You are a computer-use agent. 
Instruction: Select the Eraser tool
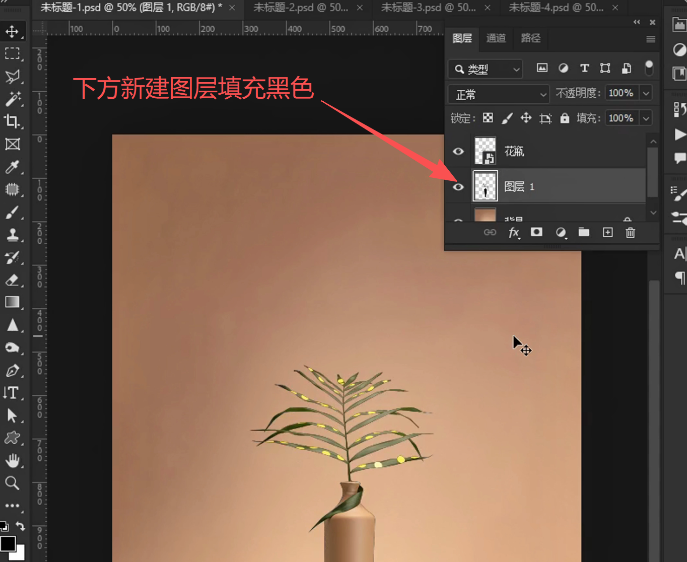[12, 280]
